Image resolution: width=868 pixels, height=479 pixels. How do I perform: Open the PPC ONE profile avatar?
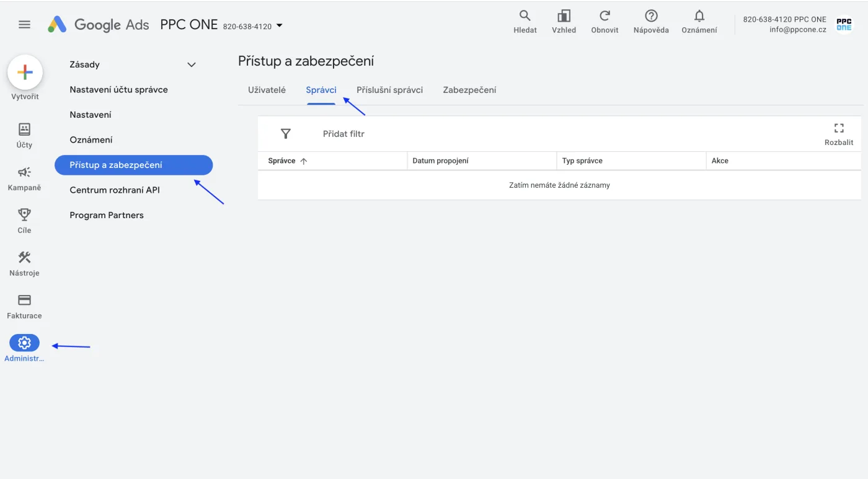(844, 24)
